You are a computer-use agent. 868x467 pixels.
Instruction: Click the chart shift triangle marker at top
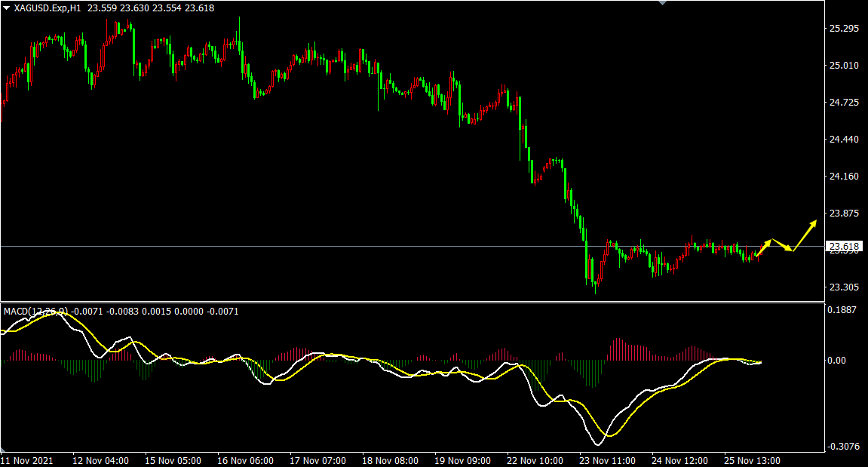tap(662, 3)
